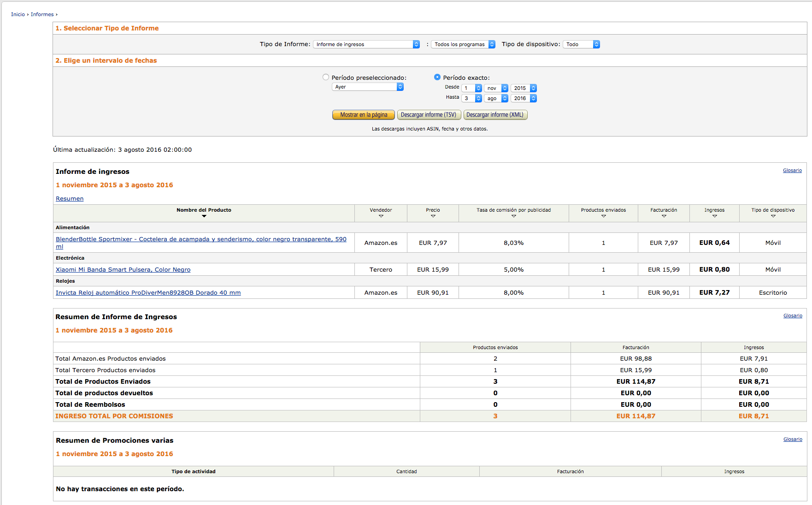
Task: Sort by Productos enviados column arrow
Action: 603,216
